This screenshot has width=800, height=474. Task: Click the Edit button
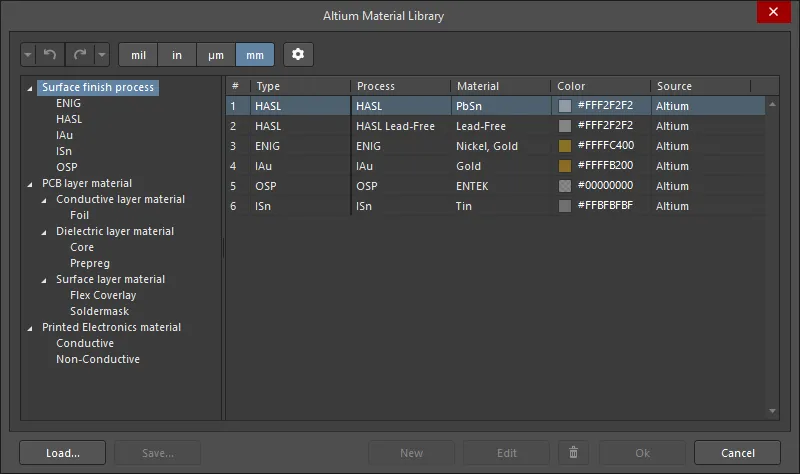(x=507, y=453)
